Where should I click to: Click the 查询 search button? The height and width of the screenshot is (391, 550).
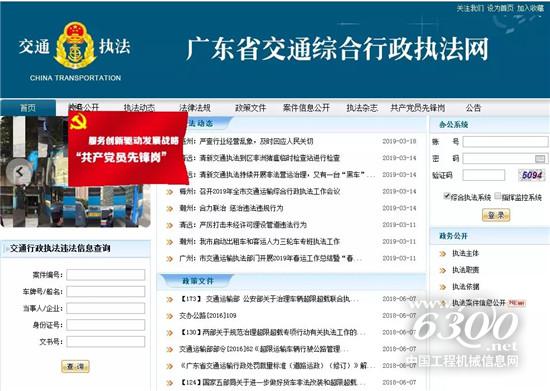[x=75, y=366]
